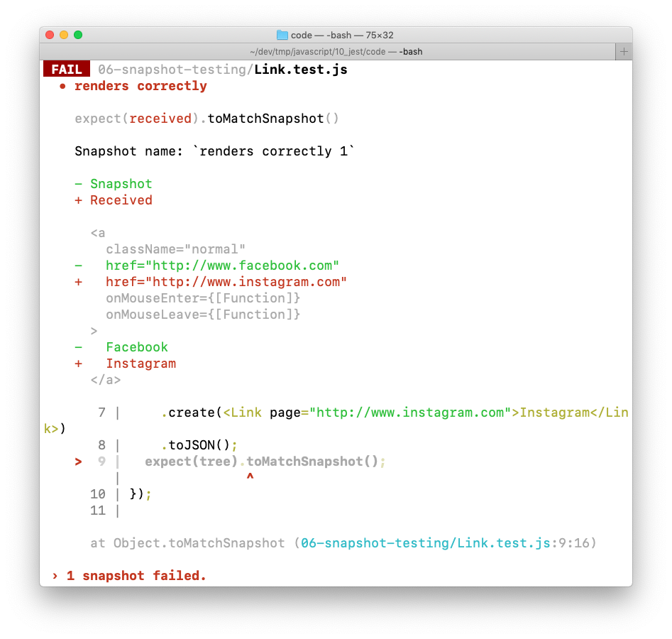Click 'expect(received).toMatchSnapshot()' line
The image size is (672, 639).
tap(206, 119)
